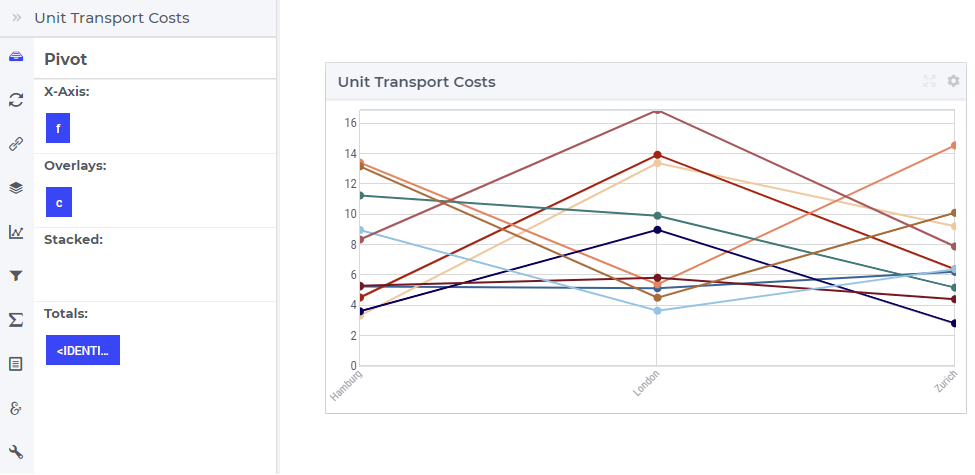The width and height of the screenshot is (975, 475).
Task: Open the line chart sidebar icon
Action: point(16,232)
